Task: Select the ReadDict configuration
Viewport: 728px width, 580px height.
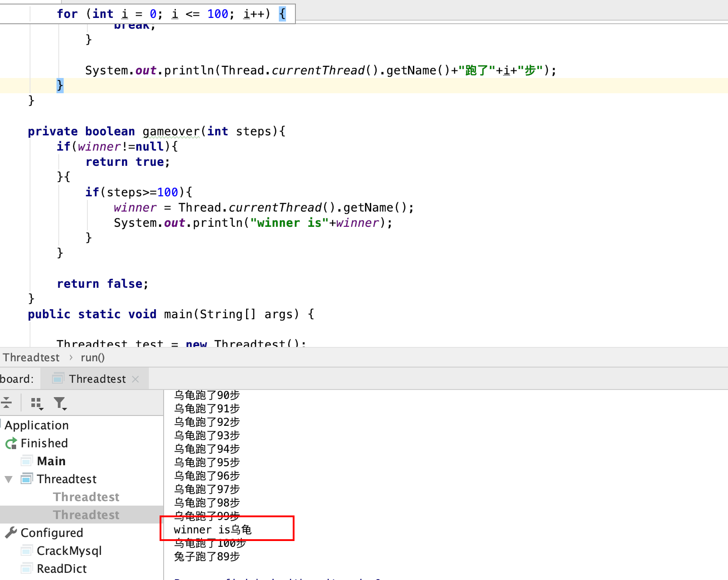Action: 62,569
